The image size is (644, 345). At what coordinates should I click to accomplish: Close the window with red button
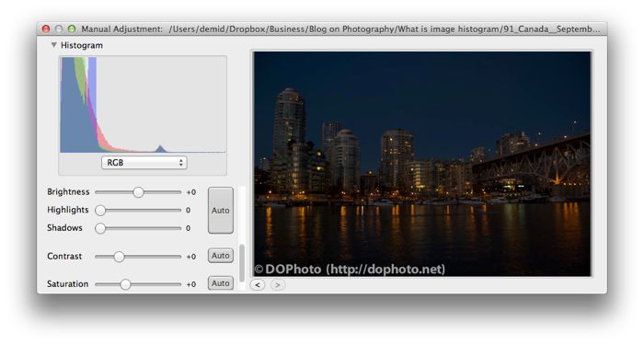pyautogui.click(x=46, y=29)
